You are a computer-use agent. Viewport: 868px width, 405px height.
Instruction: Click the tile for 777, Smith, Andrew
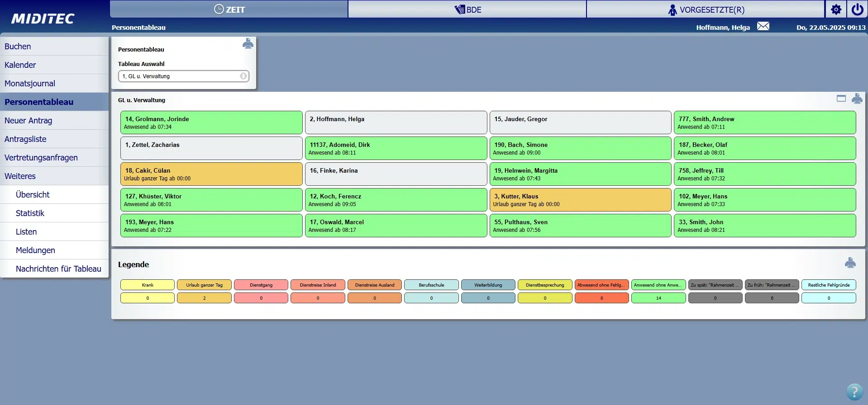click(x=764, y=122)
